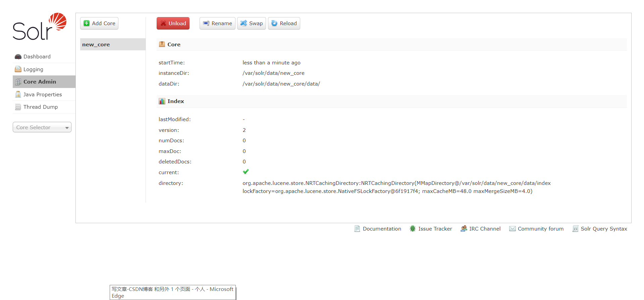Click the IRC Channel users icon

[464, 229]
